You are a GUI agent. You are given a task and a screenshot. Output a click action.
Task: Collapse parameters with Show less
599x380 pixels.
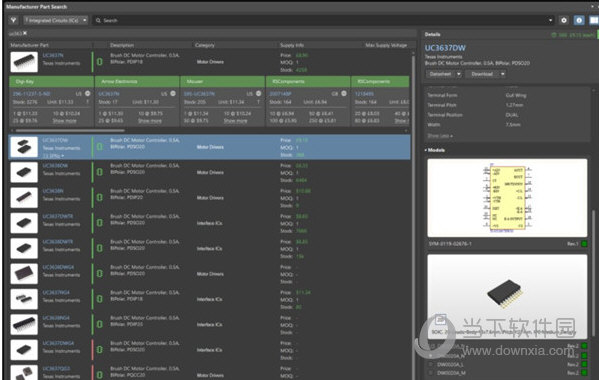pyautogui.click(x=440, y=136)
